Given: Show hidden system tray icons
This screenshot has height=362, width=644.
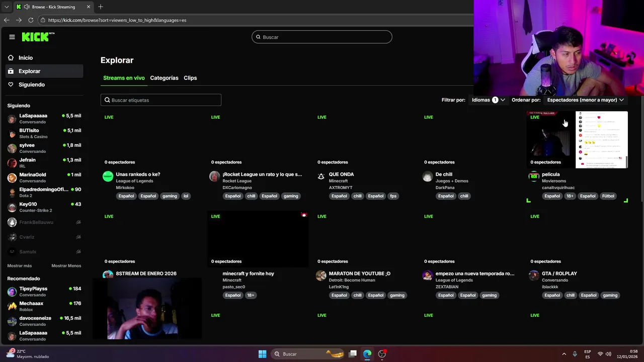Looking at the screenshot, I should pos(564,354).
